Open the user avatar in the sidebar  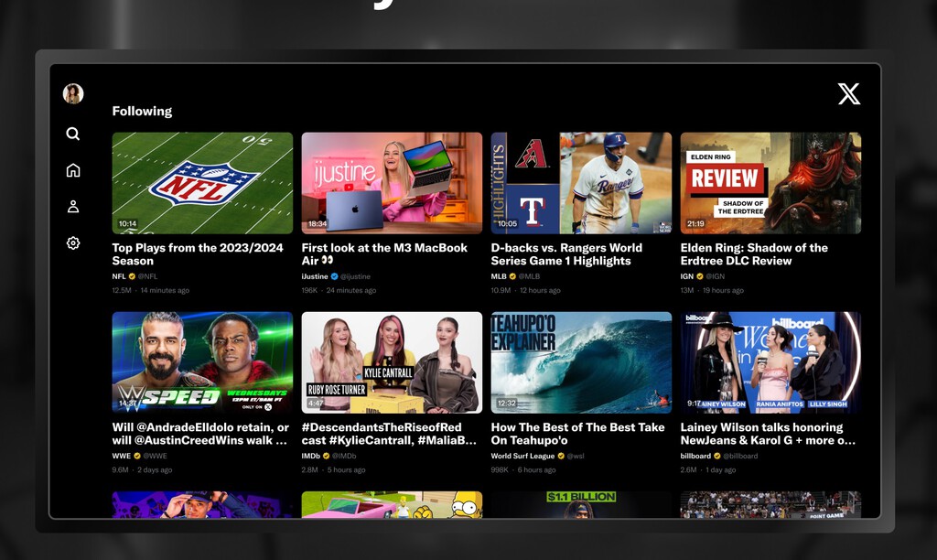click(73, 94)
